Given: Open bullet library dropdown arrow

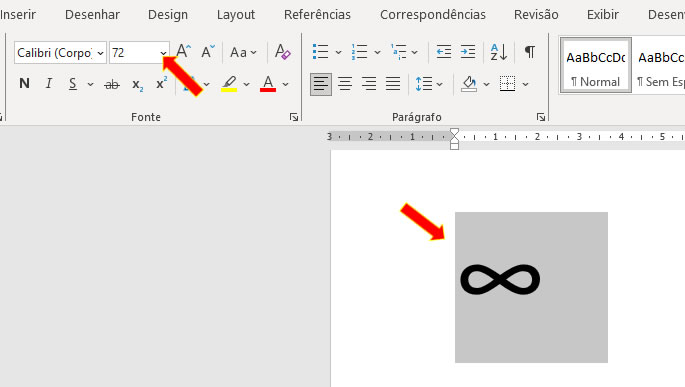Looking at the screenshot, I should coord(338,52).
